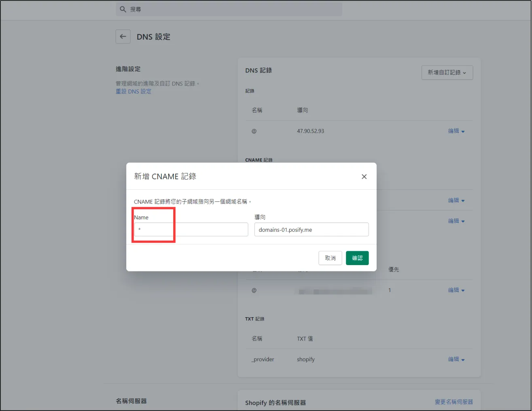Confirm with the green 確認 button

pos(357,258)
